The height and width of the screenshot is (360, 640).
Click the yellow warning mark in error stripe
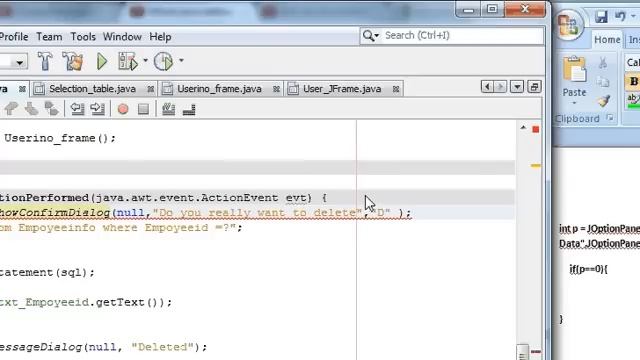coord(536,166)
